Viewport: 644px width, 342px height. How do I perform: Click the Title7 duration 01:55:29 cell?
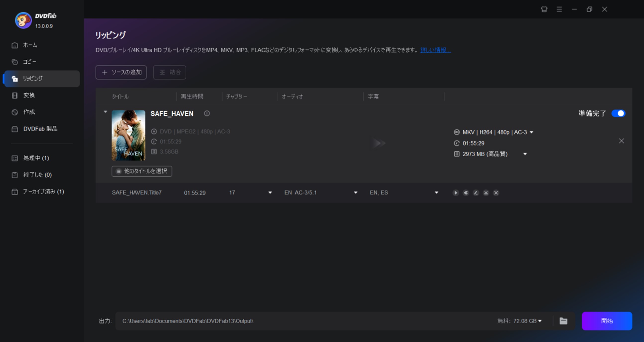(195, 193)
